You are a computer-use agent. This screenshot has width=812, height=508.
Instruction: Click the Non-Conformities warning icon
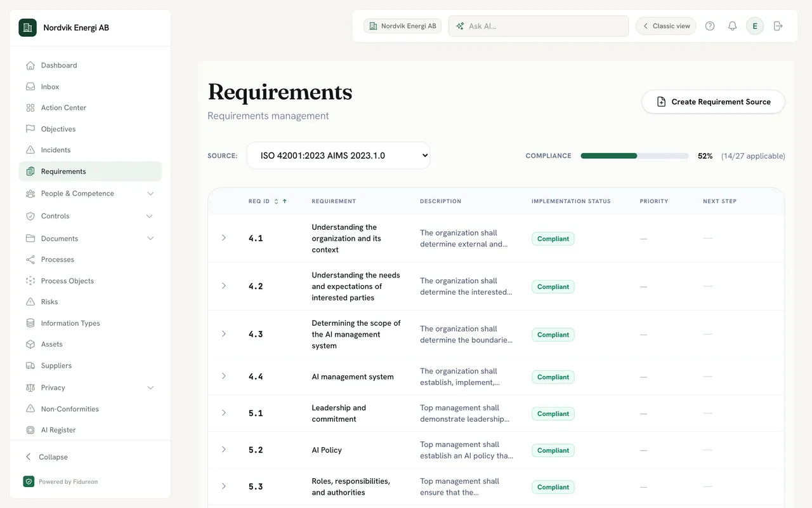coord(30,409)
